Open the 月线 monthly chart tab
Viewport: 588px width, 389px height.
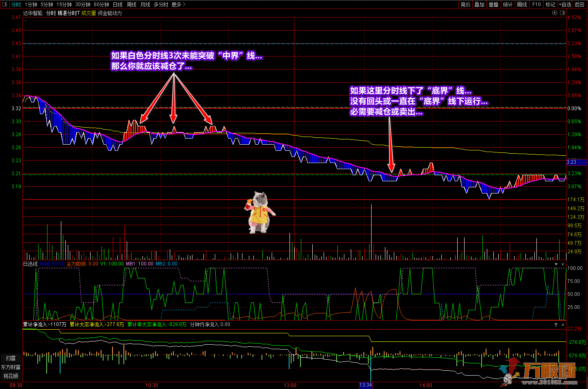pos(145,4)
